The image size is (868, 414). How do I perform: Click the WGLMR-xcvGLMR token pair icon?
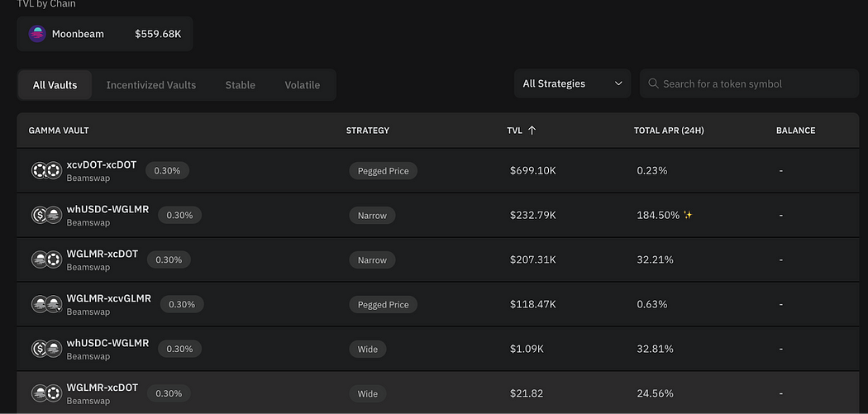pos(46,304)
